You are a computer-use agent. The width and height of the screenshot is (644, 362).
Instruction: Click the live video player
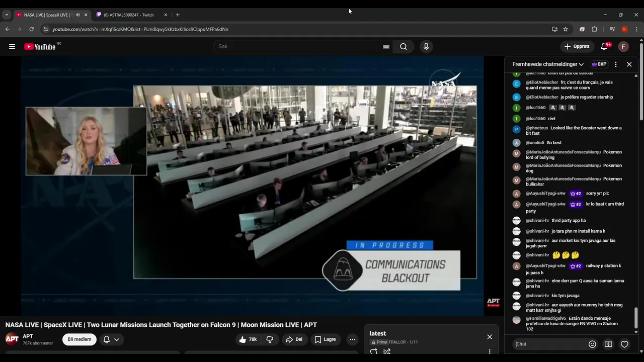pos(253,186)
